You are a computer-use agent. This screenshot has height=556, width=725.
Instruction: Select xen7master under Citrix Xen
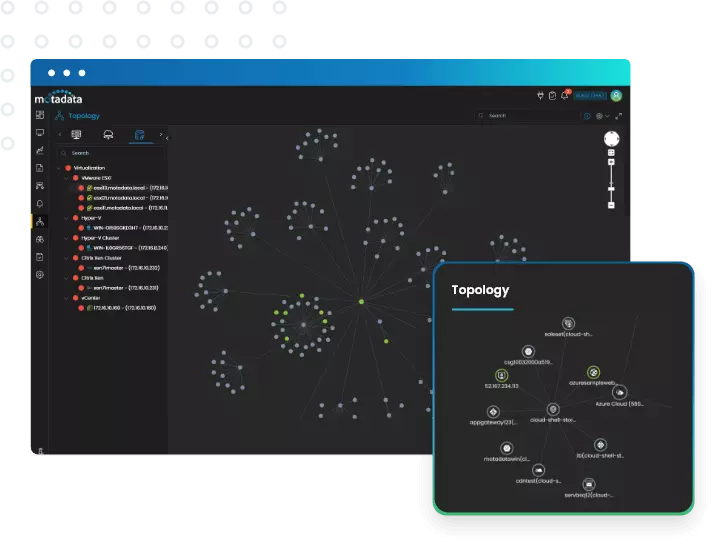point(118,288)
